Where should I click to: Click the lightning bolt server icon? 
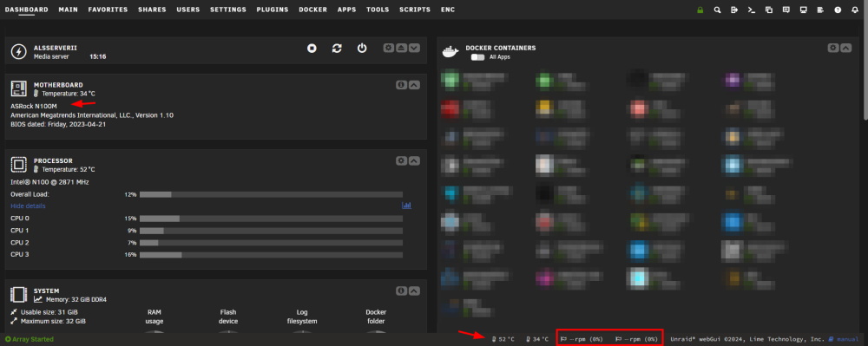click(19, 52)
